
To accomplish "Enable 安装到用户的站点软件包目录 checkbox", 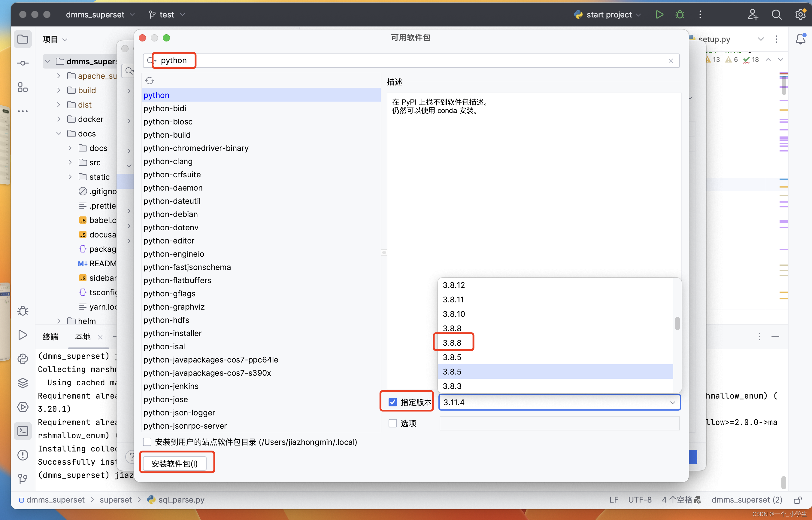I will 147,442.
